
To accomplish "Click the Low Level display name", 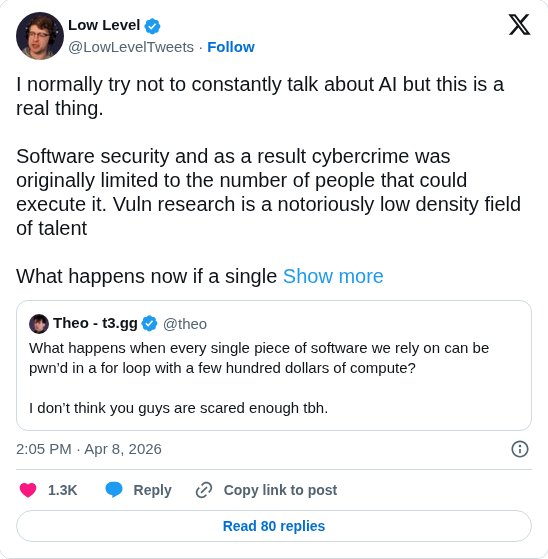I will 104,25.
